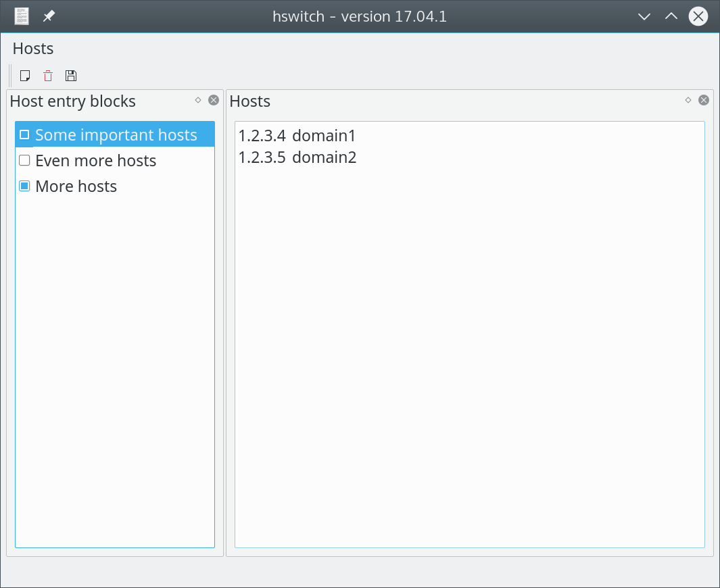Delete the selected host entry block
Screen dimensions: 720x588
47,75
